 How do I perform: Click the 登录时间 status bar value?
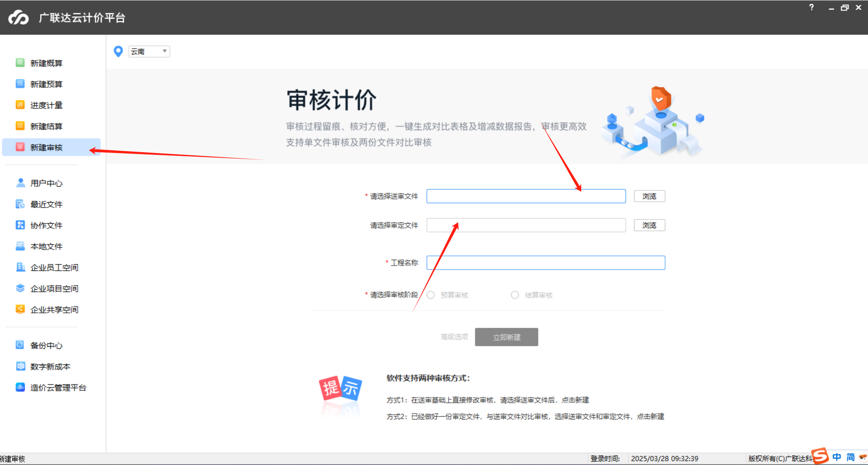pos(665,459)
